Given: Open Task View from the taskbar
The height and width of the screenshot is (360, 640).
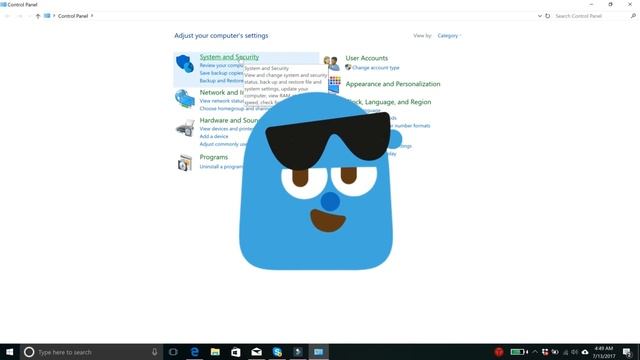Looking at the screenshot, I should point(173,352).
